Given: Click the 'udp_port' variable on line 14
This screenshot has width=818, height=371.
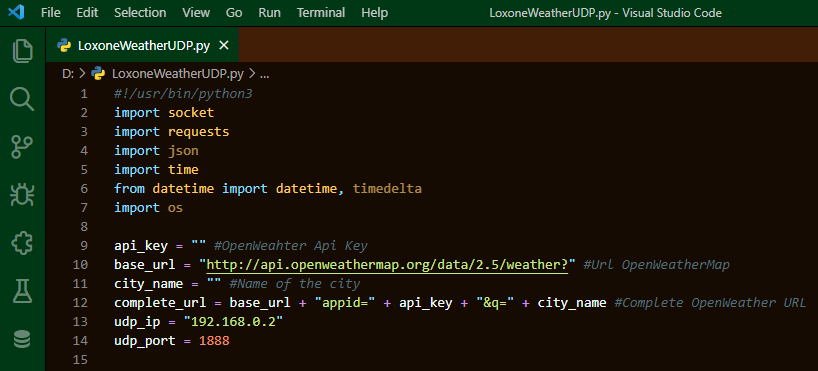Looking at the screenshot, I should coord(145,341).
